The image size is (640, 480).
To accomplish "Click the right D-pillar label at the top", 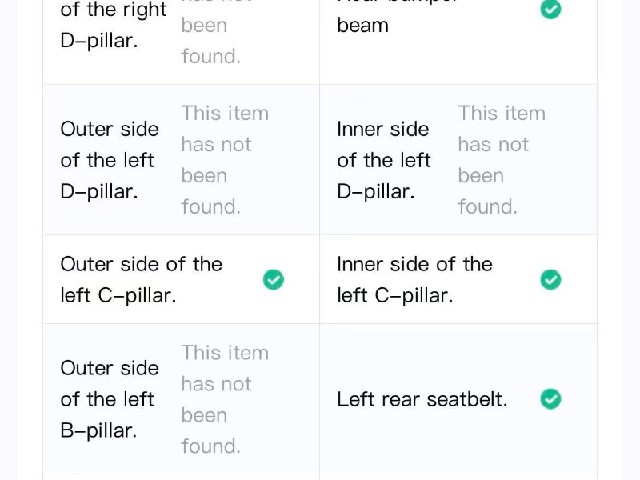I will tap(113, 24).
